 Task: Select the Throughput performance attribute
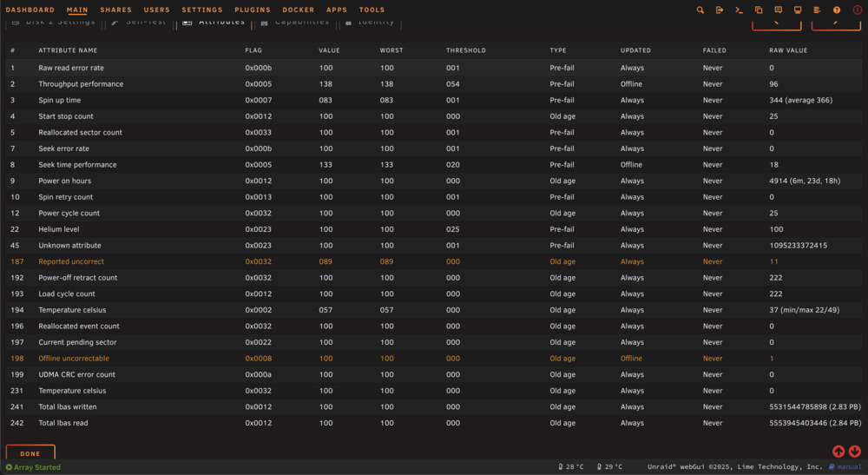81,84
